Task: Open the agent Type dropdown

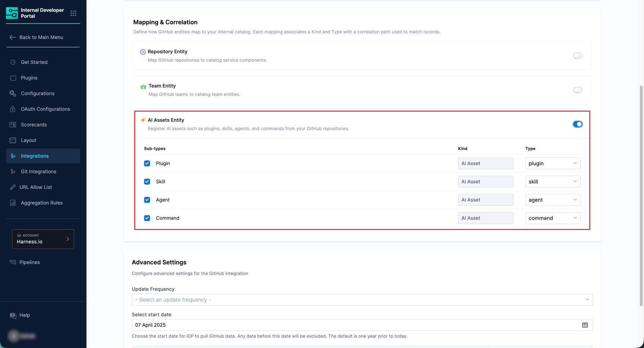Action: pos(552,200)
